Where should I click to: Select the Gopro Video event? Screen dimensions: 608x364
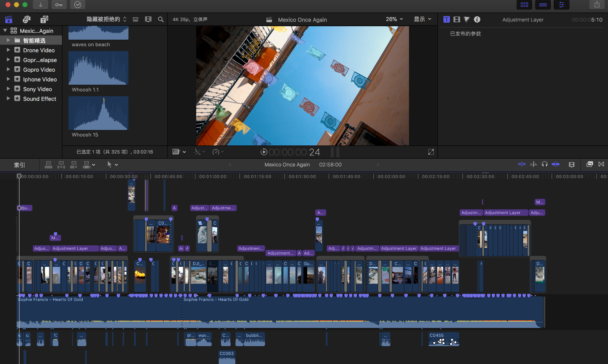coord(39,70)
